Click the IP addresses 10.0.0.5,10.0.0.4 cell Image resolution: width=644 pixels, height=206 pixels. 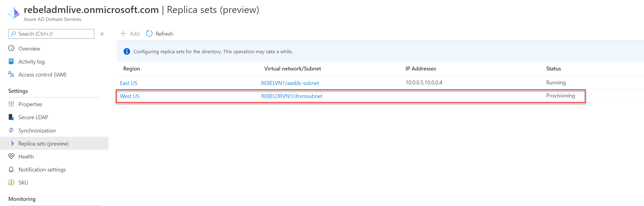pos(424,83)
